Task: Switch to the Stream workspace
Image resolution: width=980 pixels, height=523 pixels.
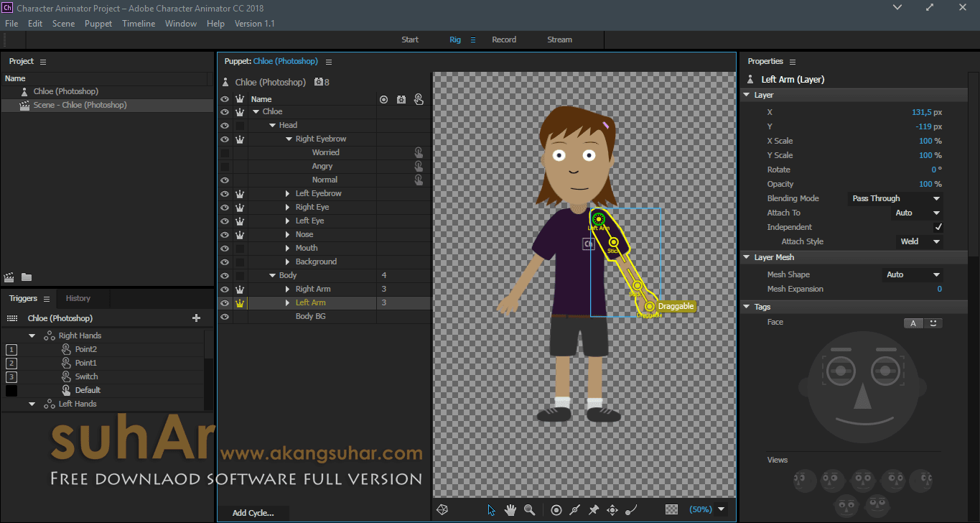Action: 560,40
